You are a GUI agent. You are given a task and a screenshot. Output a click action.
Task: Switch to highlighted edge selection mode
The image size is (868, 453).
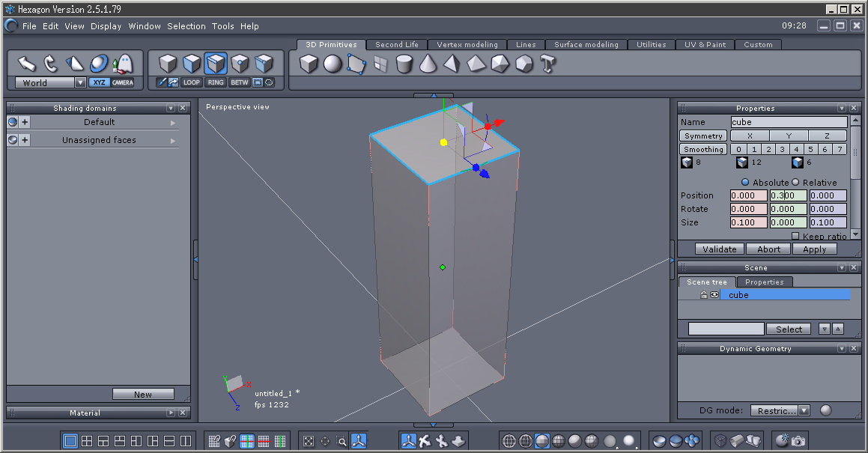pyautogui.click(x=216, y=64)
